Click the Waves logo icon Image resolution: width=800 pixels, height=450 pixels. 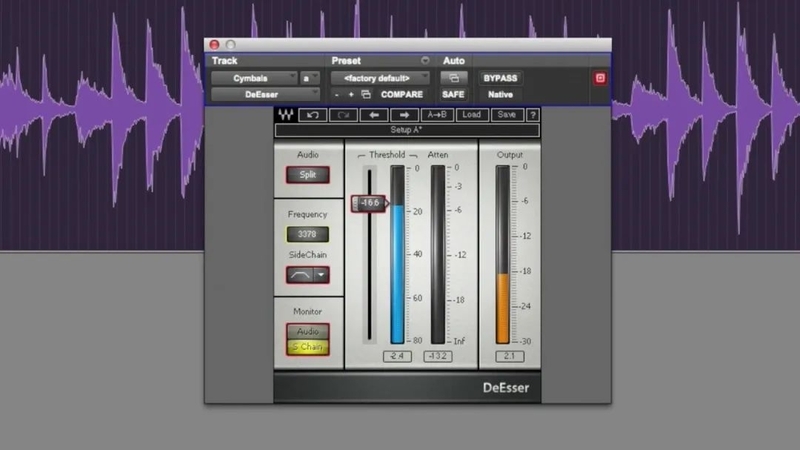click(x=286, y=115)
